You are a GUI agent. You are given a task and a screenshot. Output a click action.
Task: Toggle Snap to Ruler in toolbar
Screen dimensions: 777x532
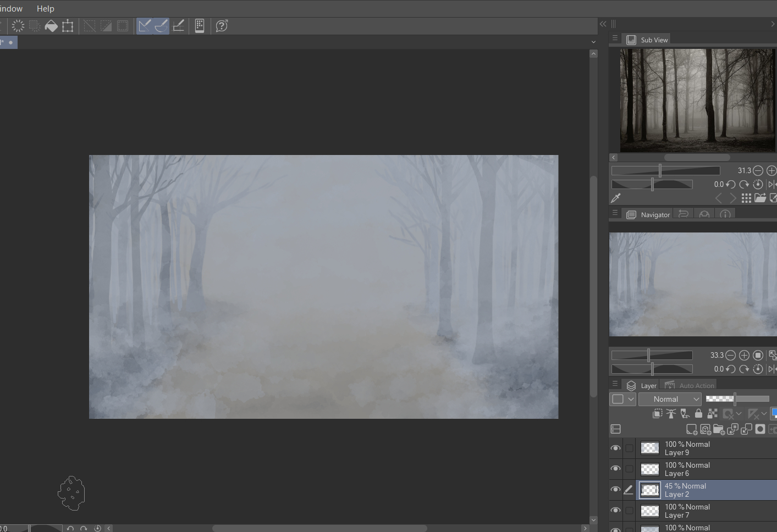(x=145, y=26)
